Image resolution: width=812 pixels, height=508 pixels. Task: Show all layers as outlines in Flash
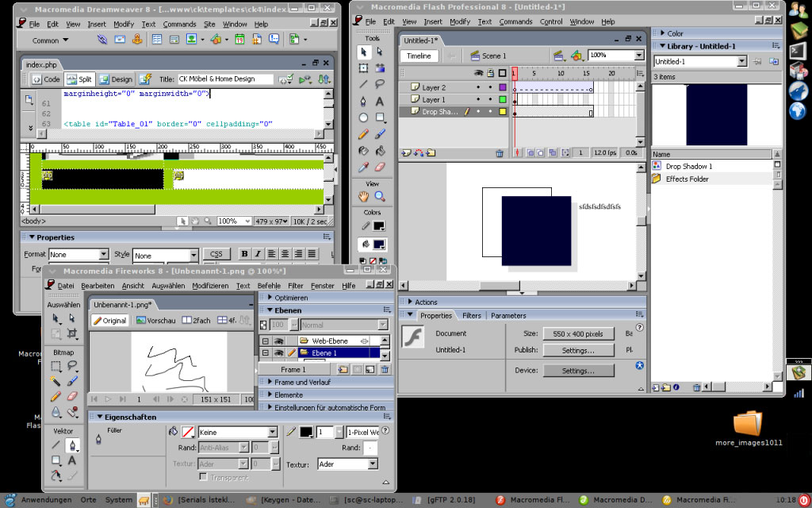502,74
